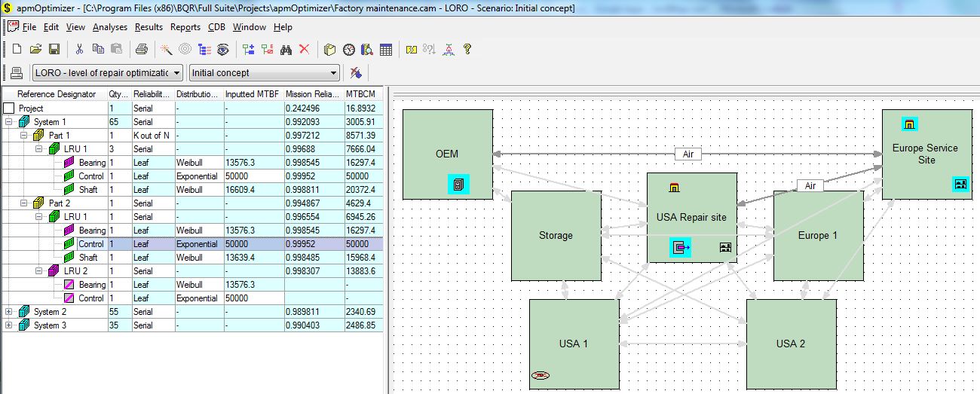Click the concentric circles target icon
The width and height of the screenshot is (980, 394).
point(185,49)
